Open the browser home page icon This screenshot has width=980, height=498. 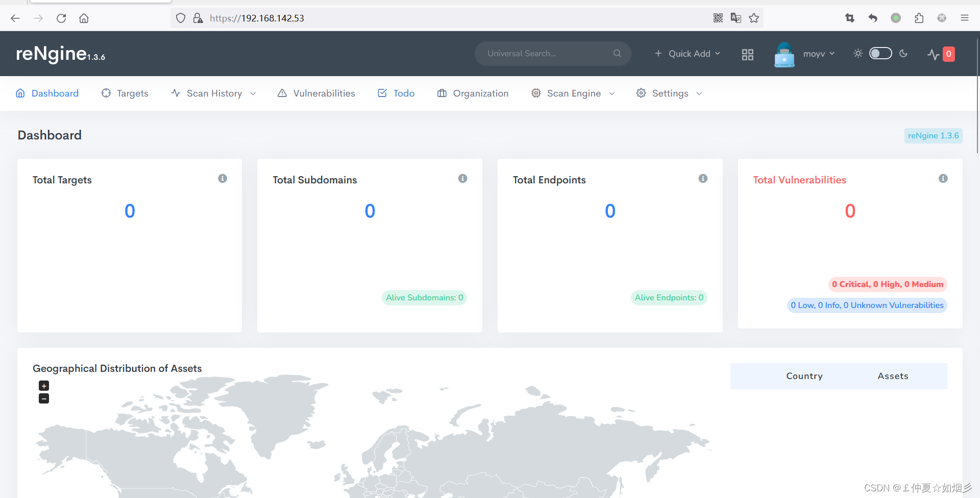tap(84, 18)
